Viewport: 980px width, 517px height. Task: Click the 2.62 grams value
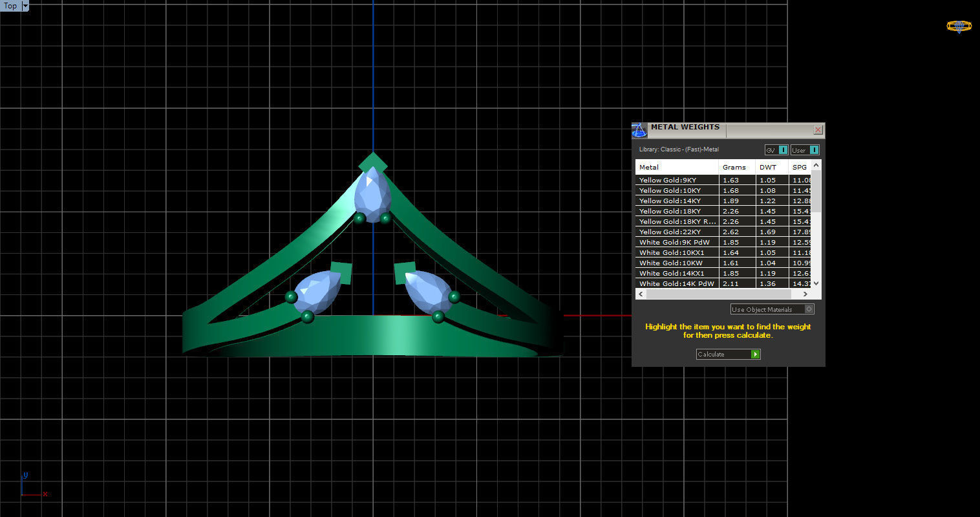pos(730,232)
